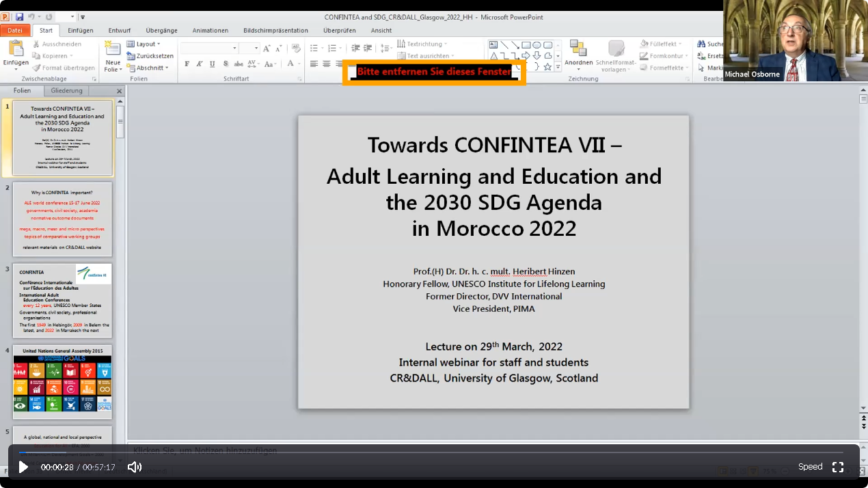Image resolution: width=868 pixels, height=488 pixels.
Task: Switch to the Gliederung pane tab
Action: coord(66,91)
